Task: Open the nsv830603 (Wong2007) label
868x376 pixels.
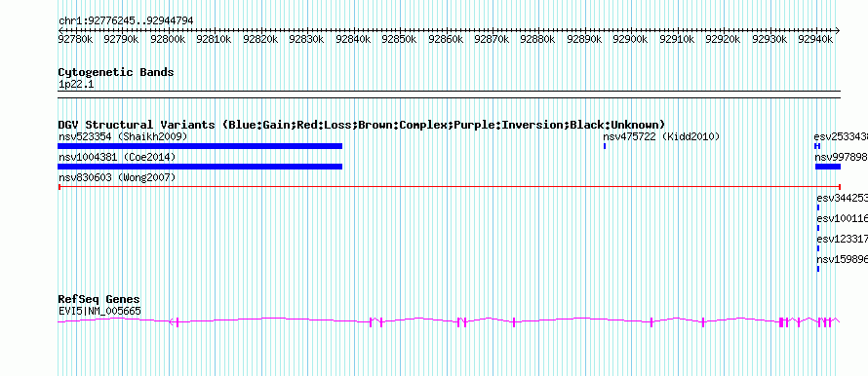Action: point(117,178)
